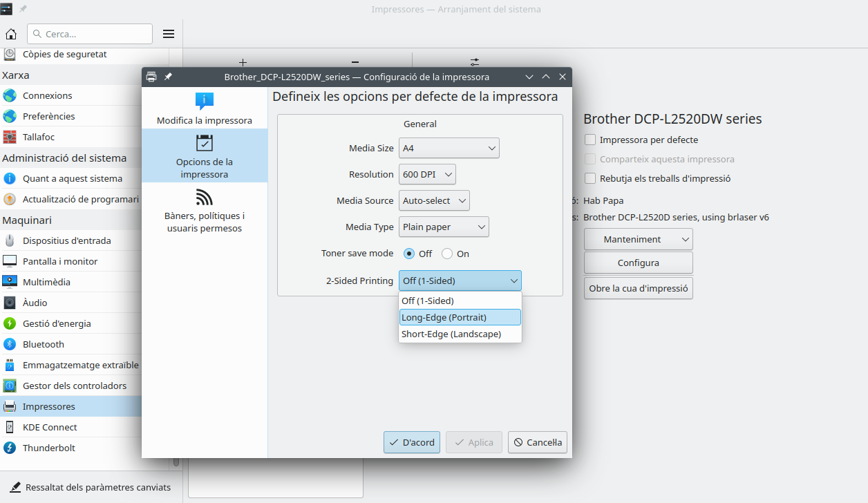Viewport: 868px width, 503px height.
Task: Click the home icon in system settings
Action: [11, 34]
